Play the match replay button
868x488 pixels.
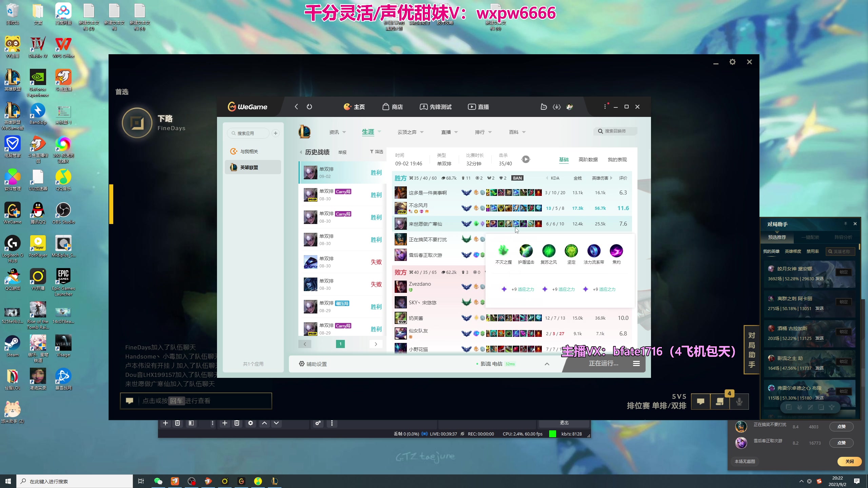[526, 159]
